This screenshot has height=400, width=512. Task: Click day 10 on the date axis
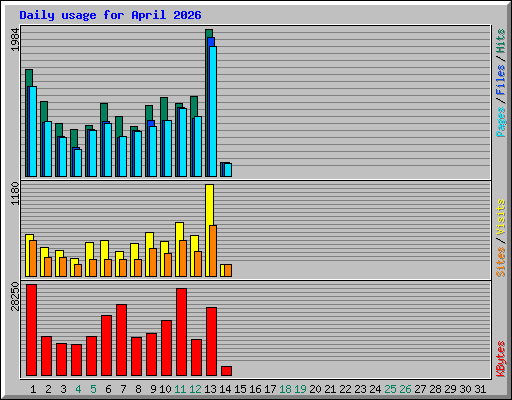pos(165,389)
